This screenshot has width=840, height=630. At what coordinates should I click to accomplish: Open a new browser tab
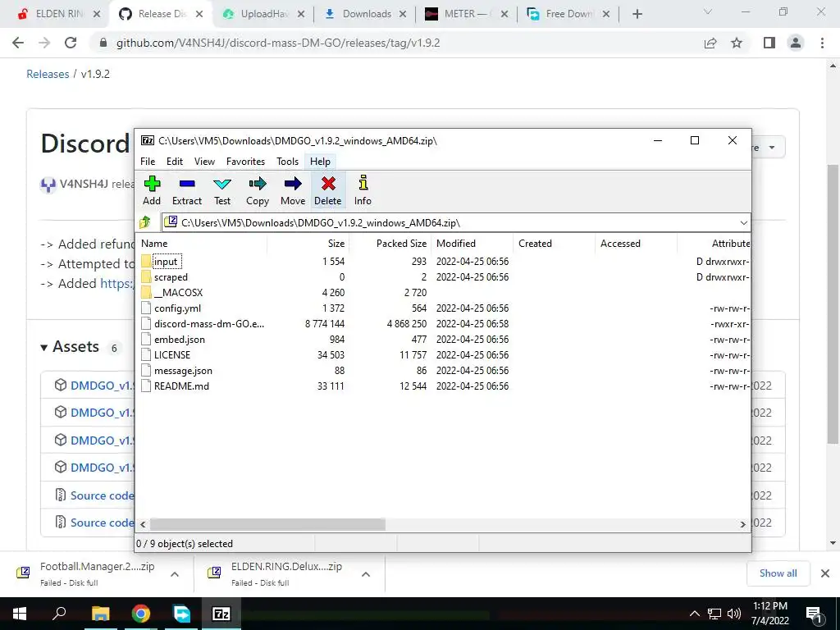[x=637, y=14]
